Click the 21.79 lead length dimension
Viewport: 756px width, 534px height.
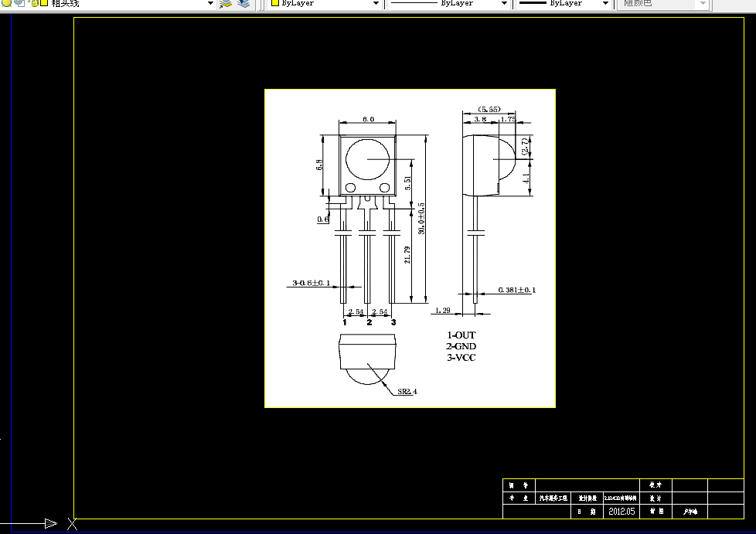click(x=407, y=254)
